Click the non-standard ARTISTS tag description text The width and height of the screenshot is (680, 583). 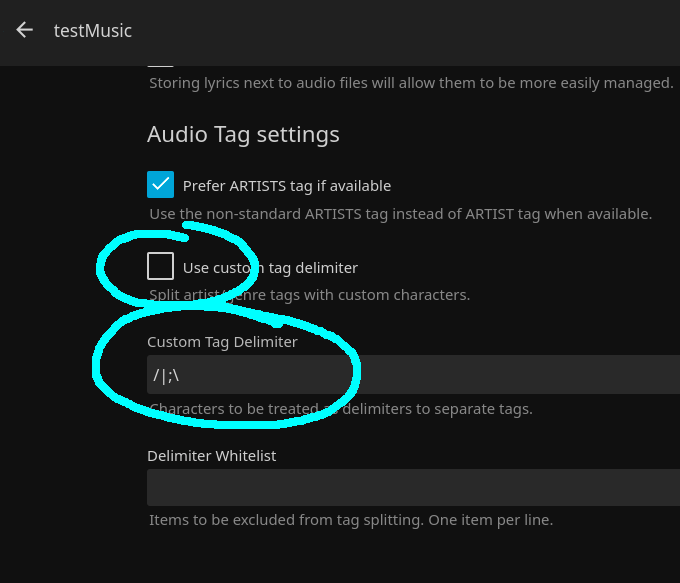point(400,214)
